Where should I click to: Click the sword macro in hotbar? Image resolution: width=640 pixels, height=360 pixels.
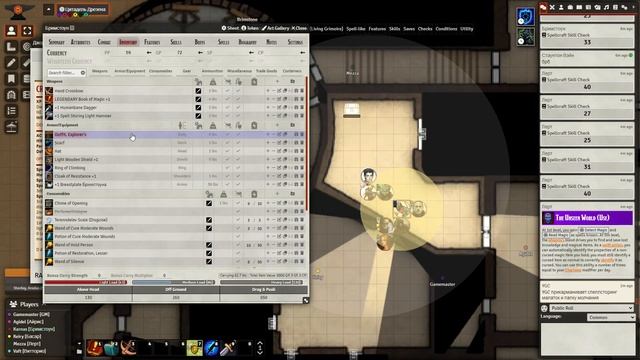228,348
